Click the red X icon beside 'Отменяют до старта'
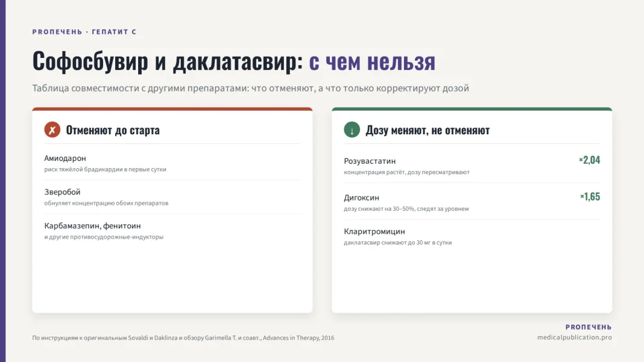 point(52,130)
